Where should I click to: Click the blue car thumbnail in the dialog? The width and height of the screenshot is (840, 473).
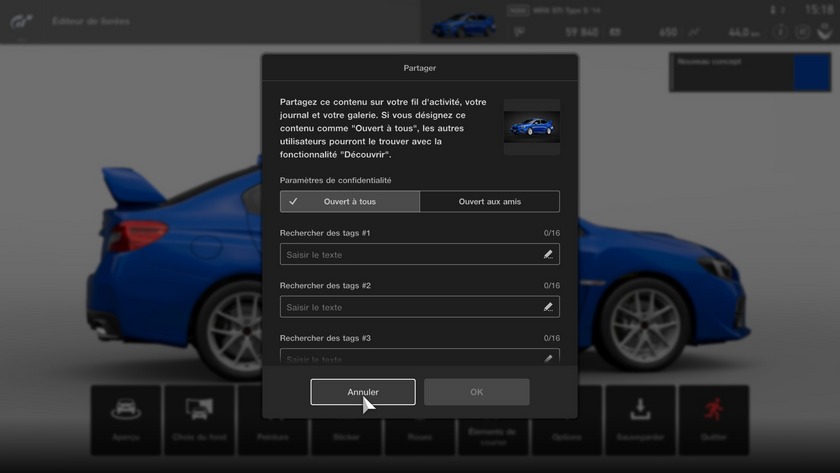531,127
